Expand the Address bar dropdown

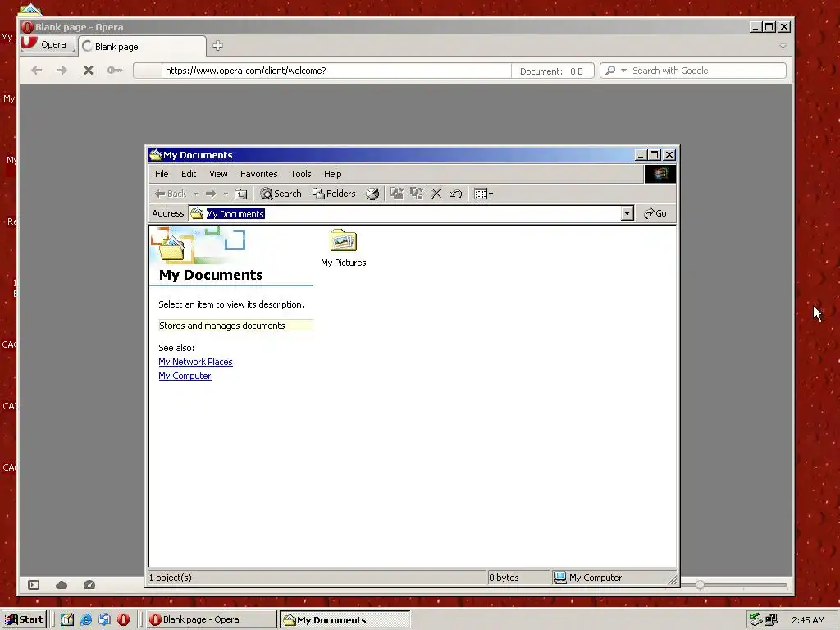click(x=628, y=214)
